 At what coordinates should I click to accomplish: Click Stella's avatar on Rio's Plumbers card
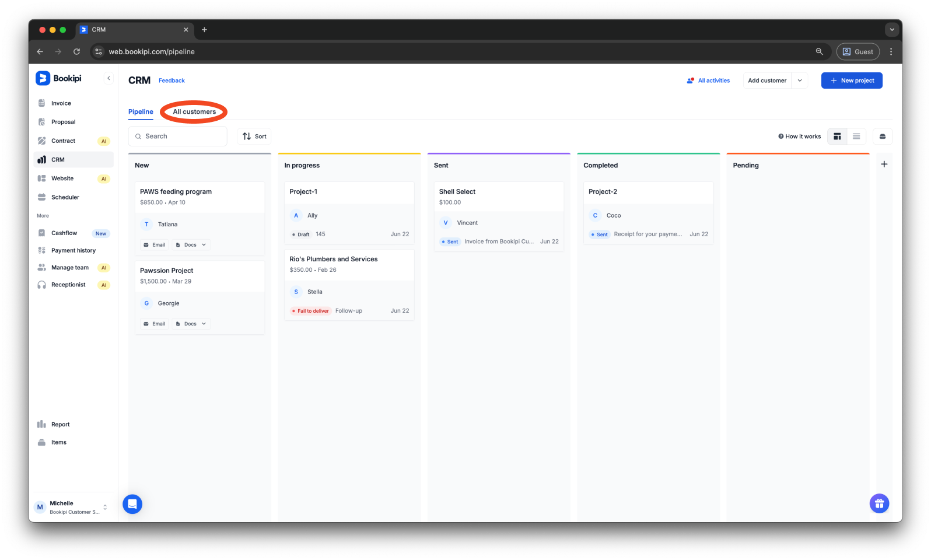point(296,292)
